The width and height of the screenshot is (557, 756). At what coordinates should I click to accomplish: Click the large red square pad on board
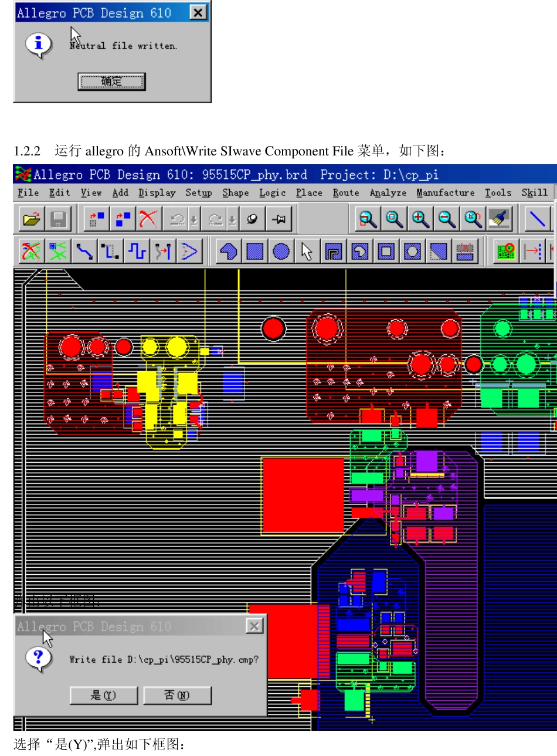pos(303,495)
